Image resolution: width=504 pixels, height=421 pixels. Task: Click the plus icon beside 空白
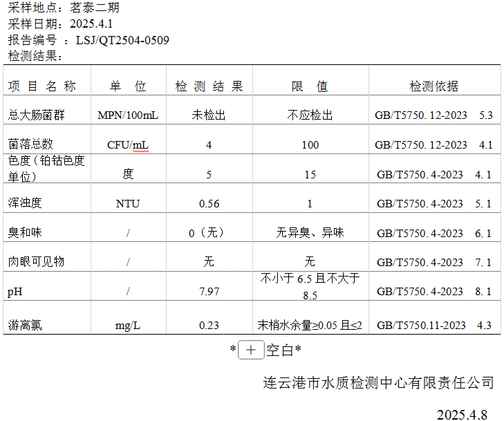[251, 350]
